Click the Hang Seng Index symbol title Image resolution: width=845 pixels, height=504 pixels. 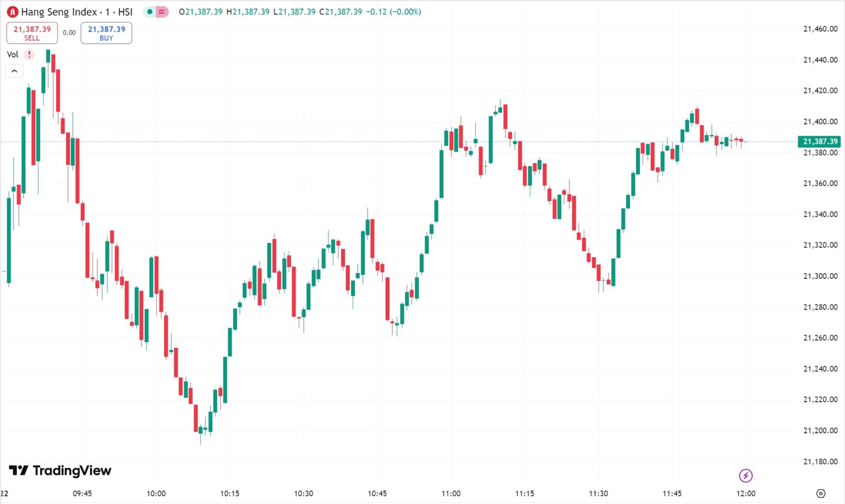[77, 12]
